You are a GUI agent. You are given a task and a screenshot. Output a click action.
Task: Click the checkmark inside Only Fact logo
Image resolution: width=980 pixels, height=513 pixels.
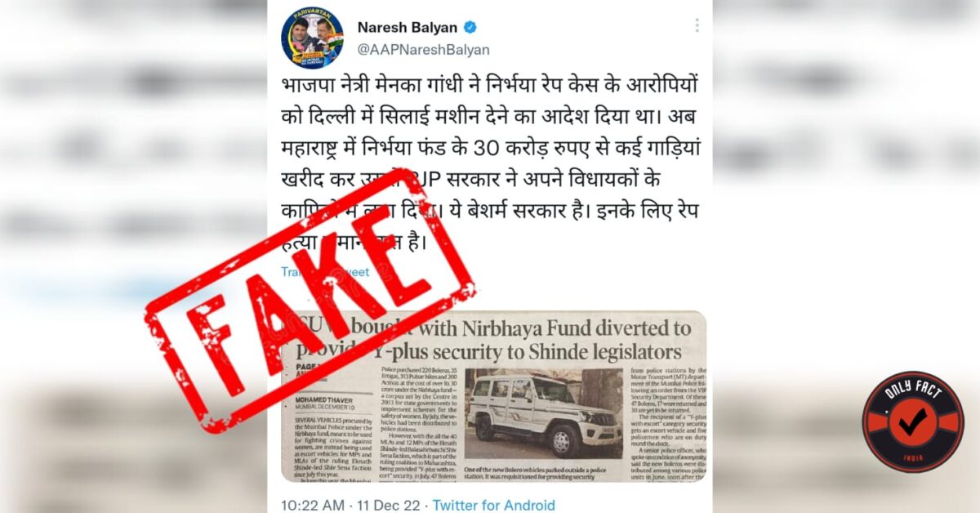[x=913, y=419]
